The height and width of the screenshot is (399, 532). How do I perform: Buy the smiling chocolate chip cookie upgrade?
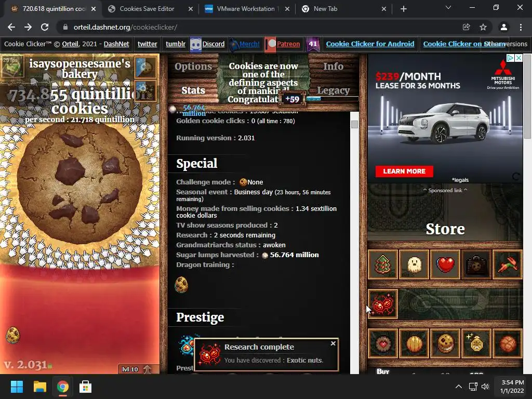click(x=445, y=343)
